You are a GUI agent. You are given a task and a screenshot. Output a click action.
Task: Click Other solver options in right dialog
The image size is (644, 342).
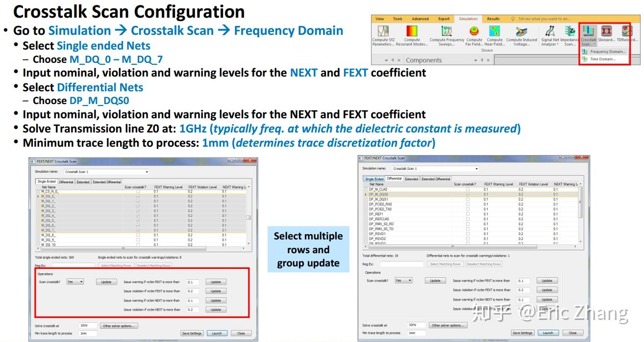pos(447,325)
